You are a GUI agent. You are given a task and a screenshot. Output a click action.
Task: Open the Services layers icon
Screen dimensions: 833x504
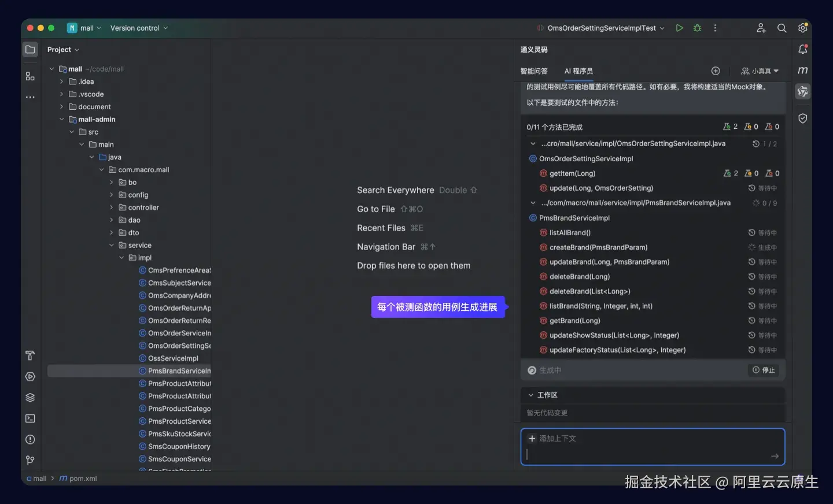click(x=30, y=398)
